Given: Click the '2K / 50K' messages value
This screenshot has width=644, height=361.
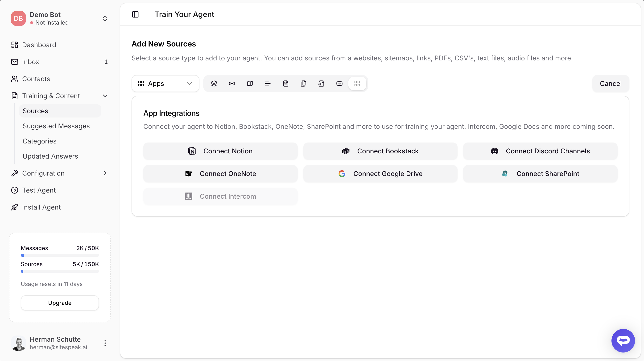Looking at the screenshot, I should (88, 248).
